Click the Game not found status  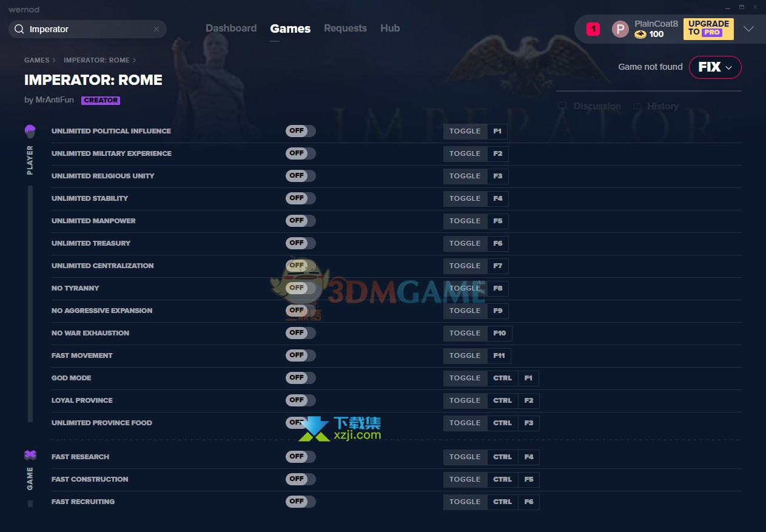pyautogui.click(x=650, y=67)
